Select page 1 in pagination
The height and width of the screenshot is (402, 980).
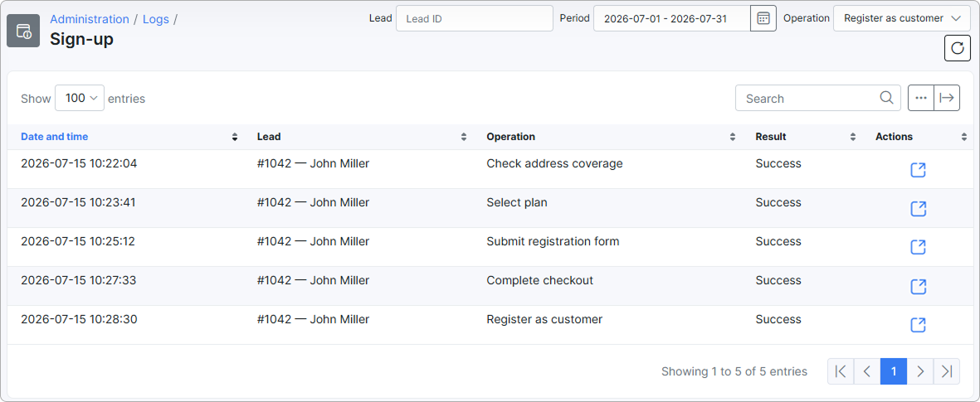click(894, 371)
